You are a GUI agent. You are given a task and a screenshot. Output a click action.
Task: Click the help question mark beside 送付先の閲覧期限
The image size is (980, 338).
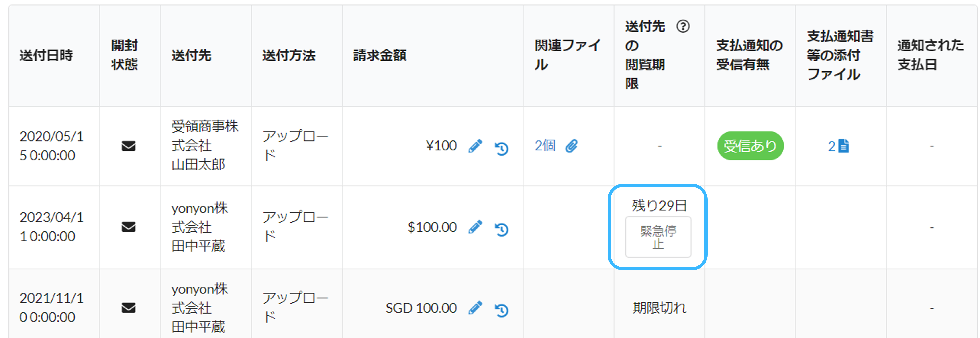[683, 27]
